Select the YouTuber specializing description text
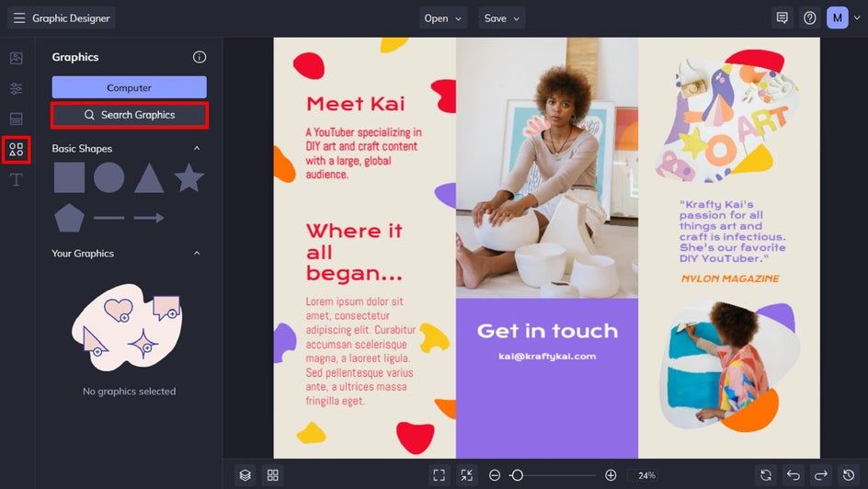The image size is (868, 489). click(x=363, y=154)
